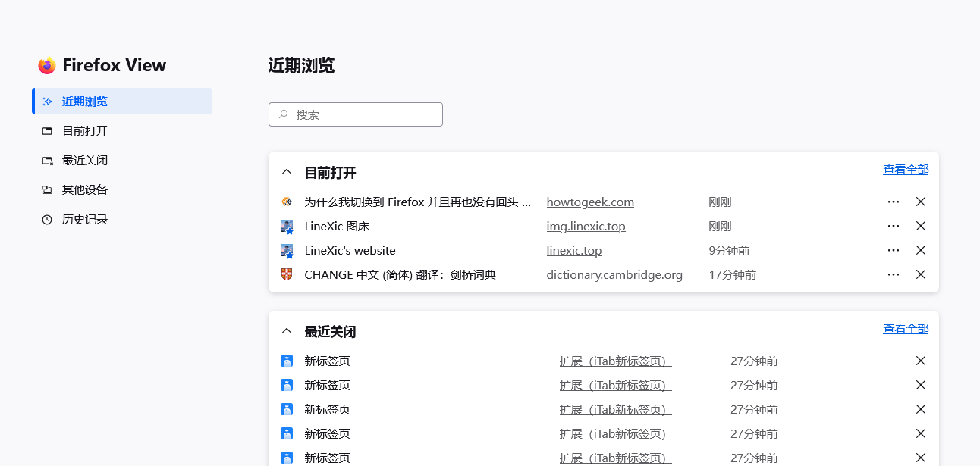Switch to 最近关闭 in the sidebar
Screen dimensions: 980x466
pos(84,161)
